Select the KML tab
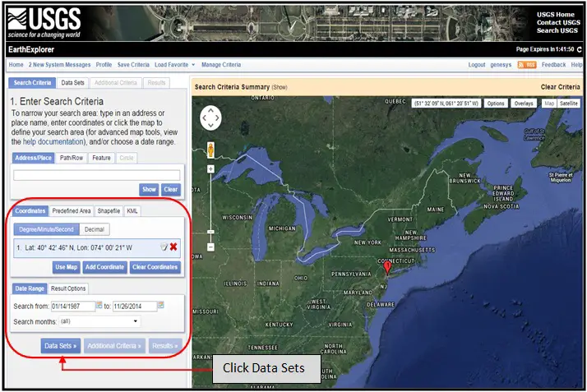The width and height of the screenshot is (587, 392). click(132, 211)
